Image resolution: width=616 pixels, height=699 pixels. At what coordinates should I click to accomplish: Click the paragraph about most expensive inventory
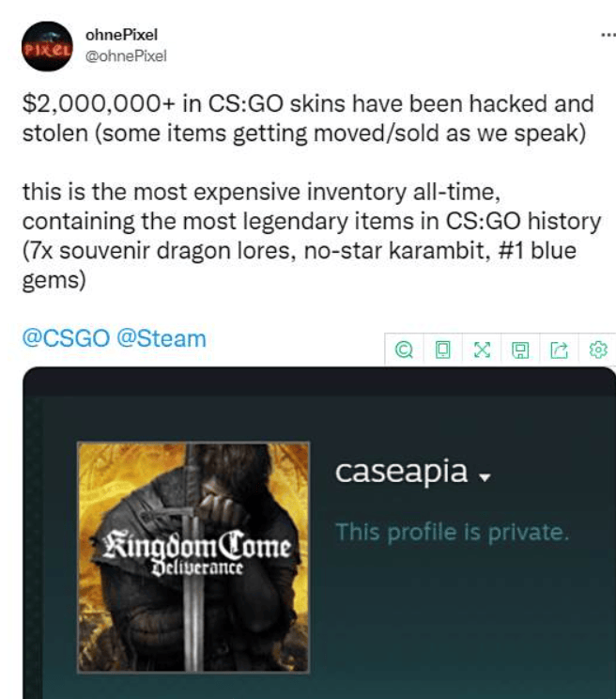pyautogui.click(x=312, y=236)
